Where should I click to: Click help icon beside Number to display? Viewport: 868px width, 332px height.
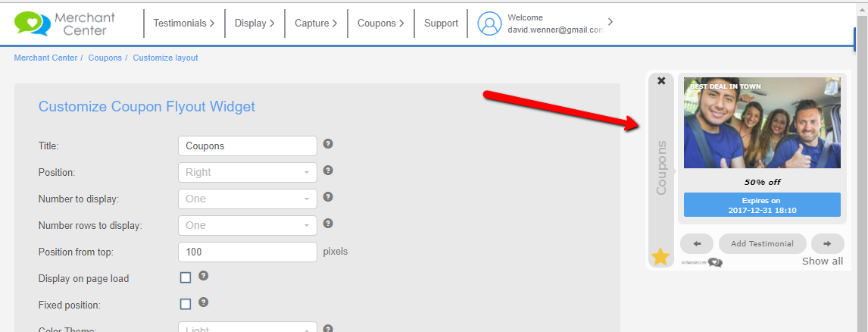[328, 197]
